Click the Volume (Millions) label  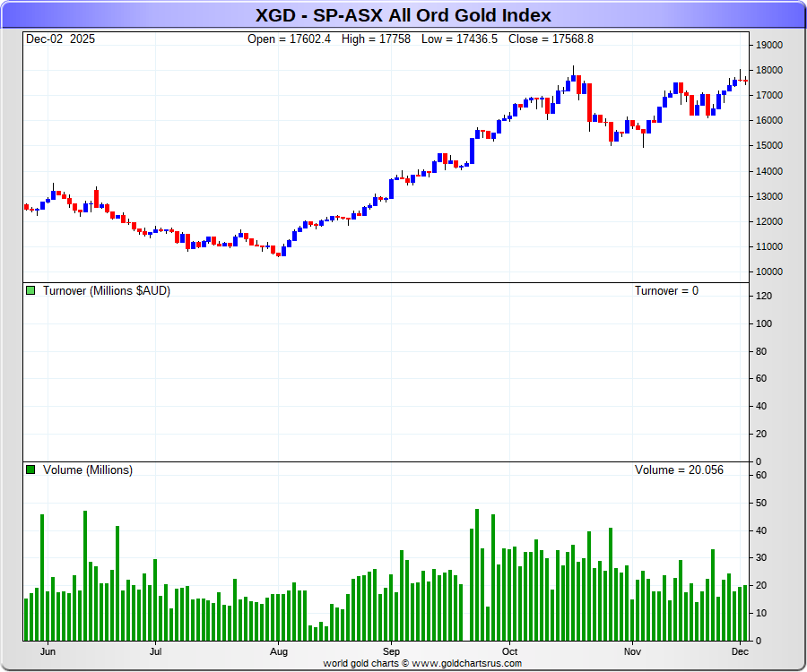click(x=88, y=470)
